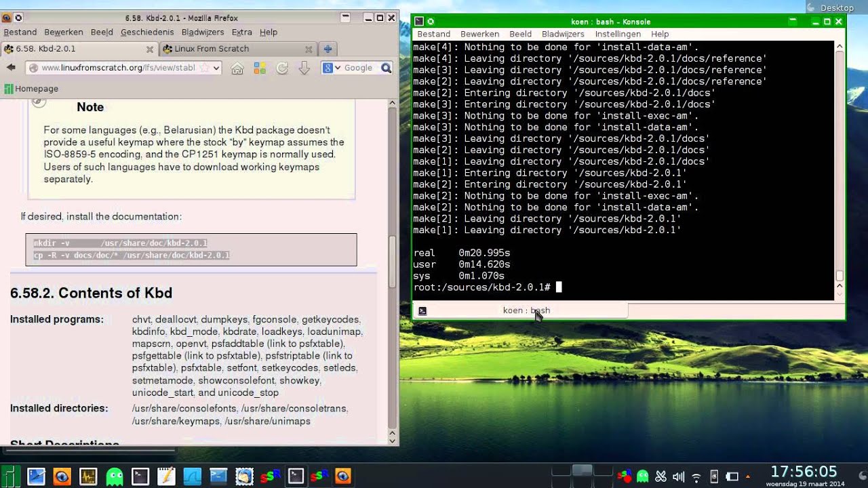Click the first SSR recorder icon in taskbar
868x488 pixels.
(270, 476)
